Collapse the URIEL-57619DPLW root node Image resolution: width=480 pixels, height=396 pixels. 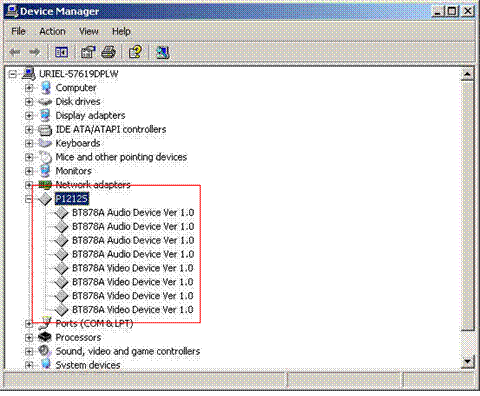pos(13,74)
